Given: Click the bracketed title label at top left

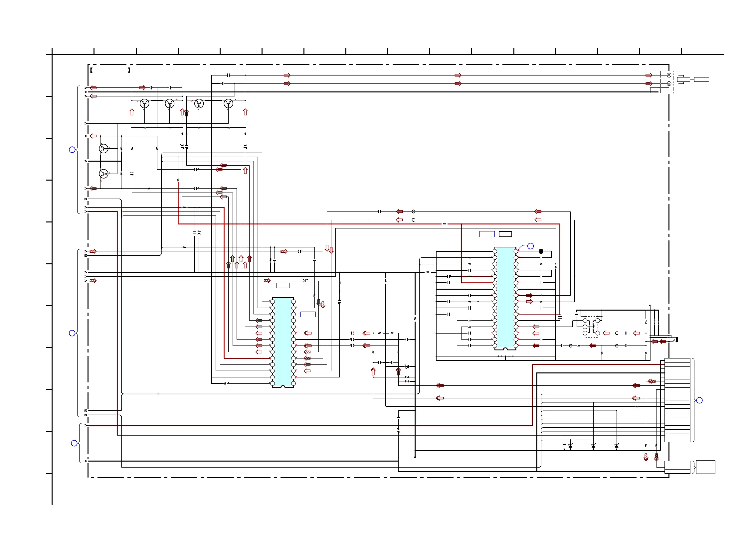Looking at the screenshot, I should pos(110,70).
